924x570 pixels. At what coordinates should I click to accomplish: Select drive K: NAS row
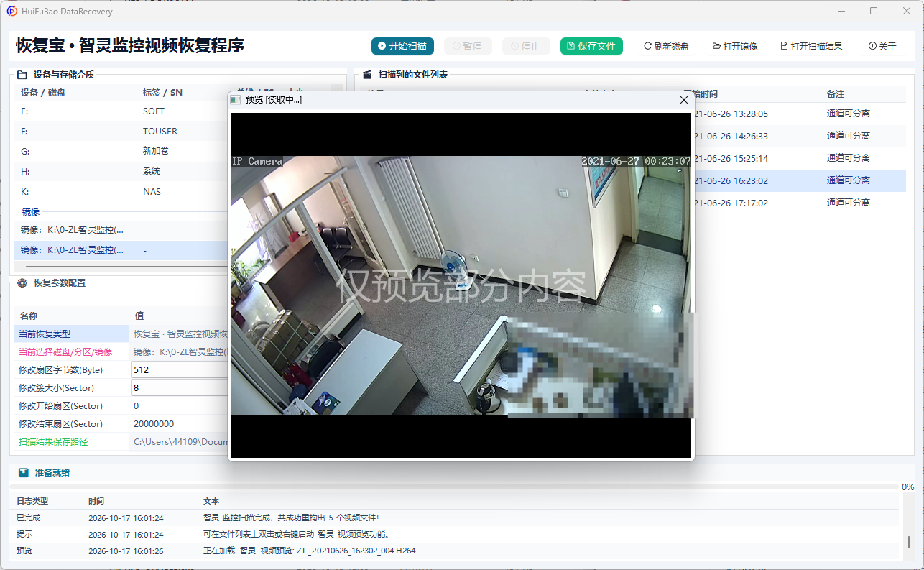point(121,192)
